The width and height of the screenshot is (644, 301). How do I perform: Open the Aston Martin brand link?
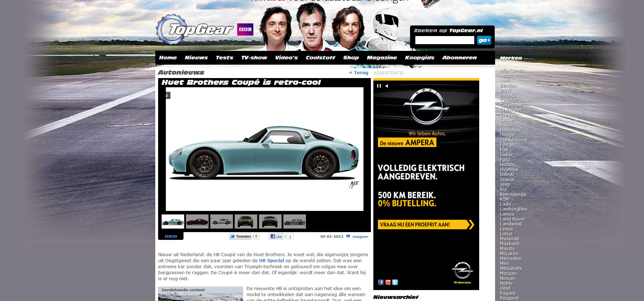click(x=514, y=76)
